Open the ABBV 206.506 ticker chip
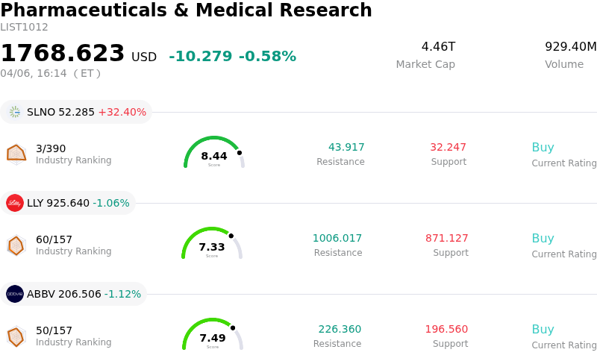597x364 pixels. point(73,294)
